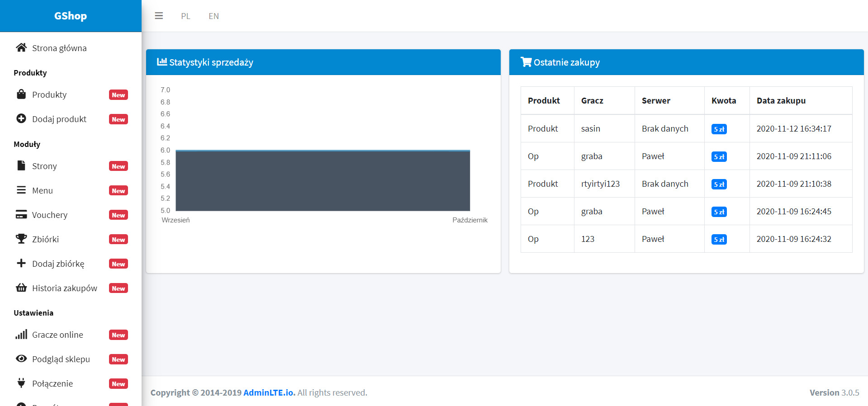The width and height of the screenshot is (868, 406).
Task: Click the Data zakupu column header
Action: 781,101
